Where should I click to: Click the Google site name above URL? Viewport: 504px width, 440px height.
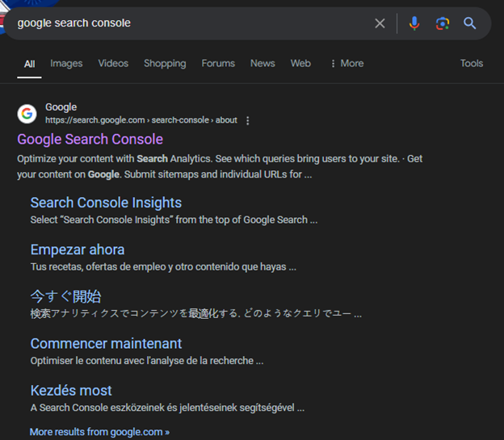pyautogui.click(x=61, y=107)
